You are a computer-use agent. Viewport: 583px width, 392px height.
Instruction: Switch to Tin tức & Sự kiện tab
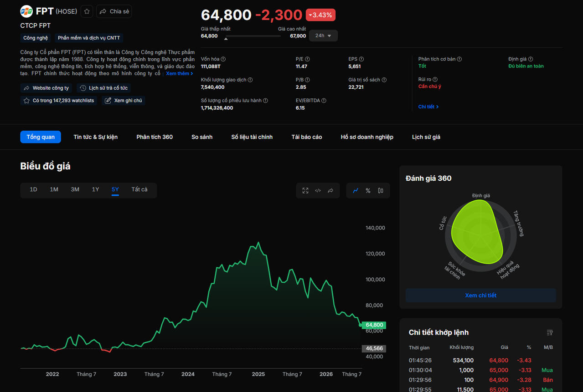click(x=96, y=137)
